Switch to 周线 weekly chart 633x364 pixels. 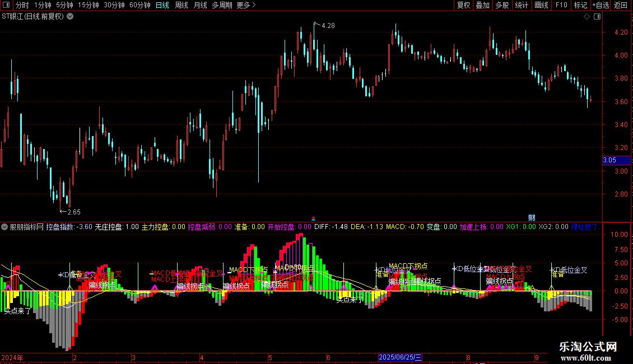click(x=181, y=5)
